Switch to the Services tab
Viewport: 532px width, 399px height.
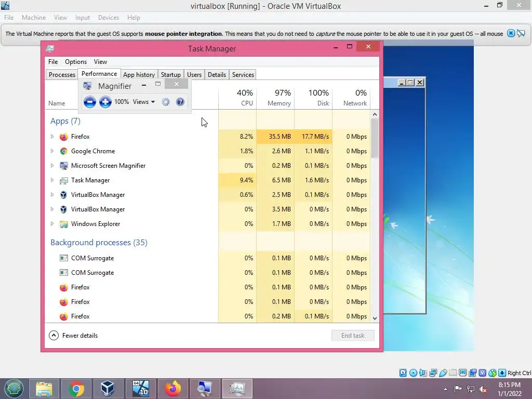pyautogui.click(x=243, y=75)
